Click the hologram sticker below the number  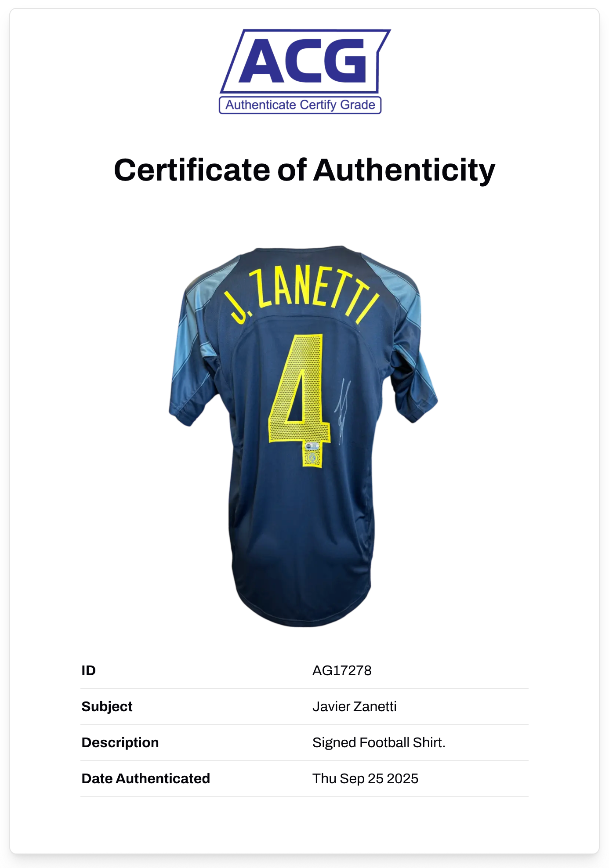point(312,453)
